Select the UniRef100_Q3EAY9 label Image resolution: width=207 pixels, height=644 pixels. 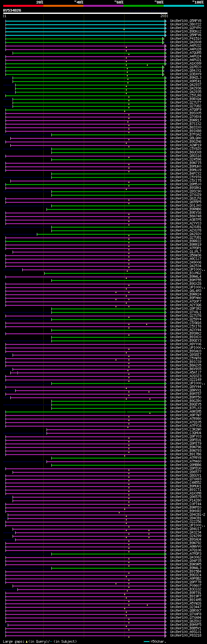(x=186, y=74)
